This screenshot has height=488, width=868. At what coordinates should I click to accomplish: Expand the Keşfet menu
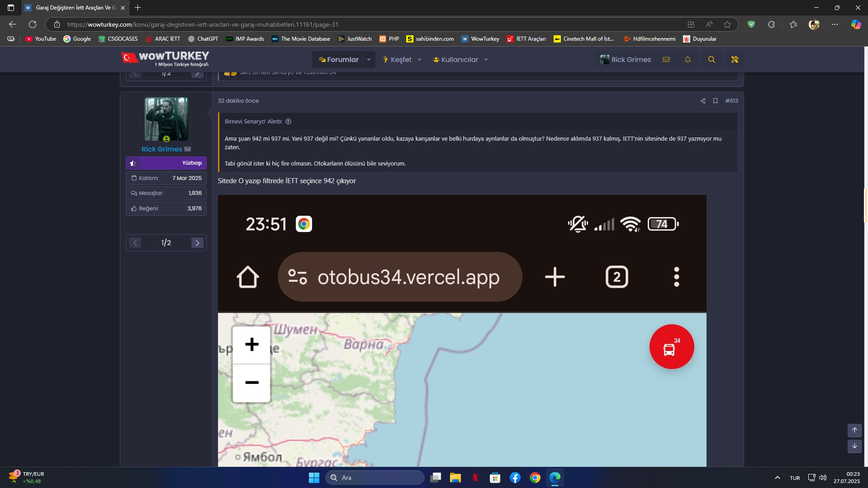pos(402,60)
